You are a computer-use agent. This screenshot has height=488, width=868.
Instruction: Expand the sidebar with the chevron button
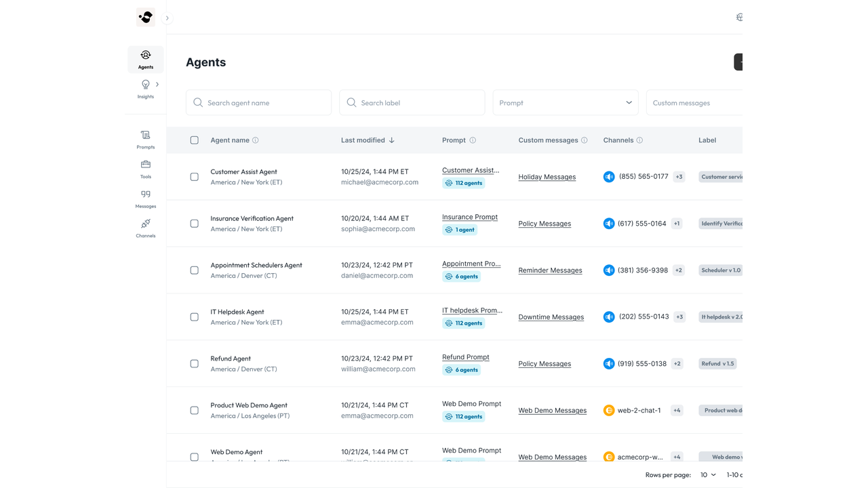point(167,18)
